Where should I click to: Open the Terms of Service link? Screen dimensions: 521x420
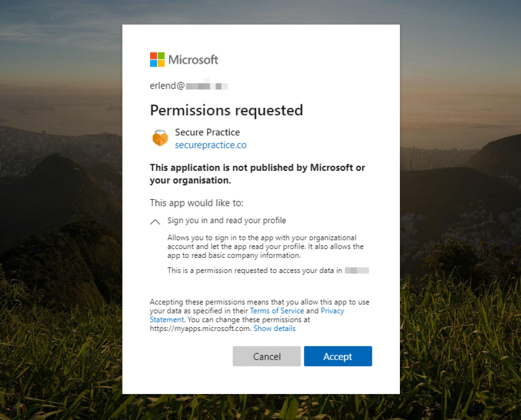[x=277, y=311]
